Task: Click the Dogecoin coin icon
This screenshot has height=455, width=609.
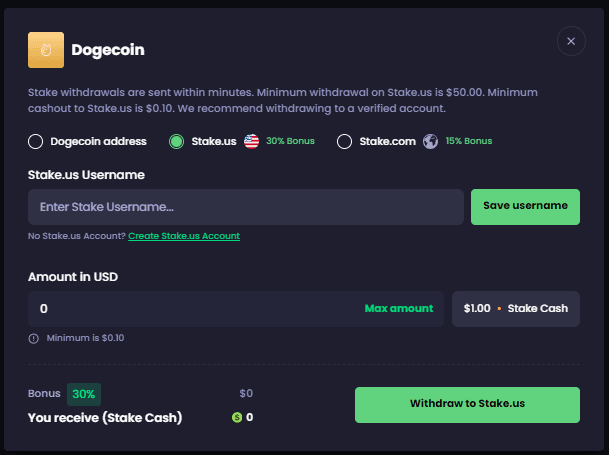Action: click(x=45, y=48)
